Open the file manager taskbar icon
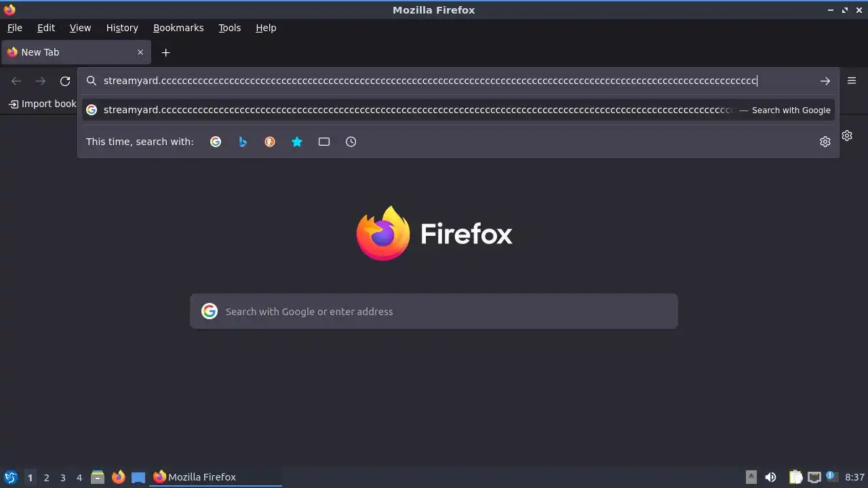868x488 pixels. [x=98, y=477]
